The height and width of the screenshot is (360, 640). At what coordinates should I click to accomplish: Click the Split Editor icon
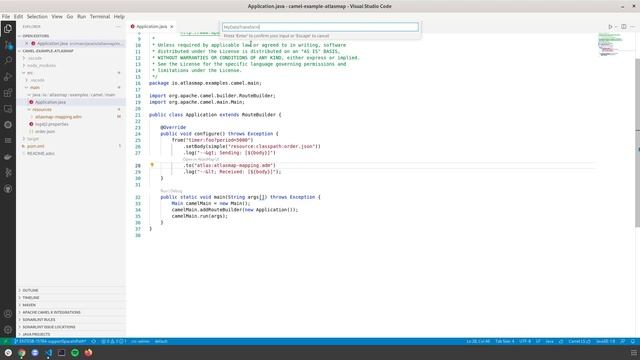click(624, 27)
